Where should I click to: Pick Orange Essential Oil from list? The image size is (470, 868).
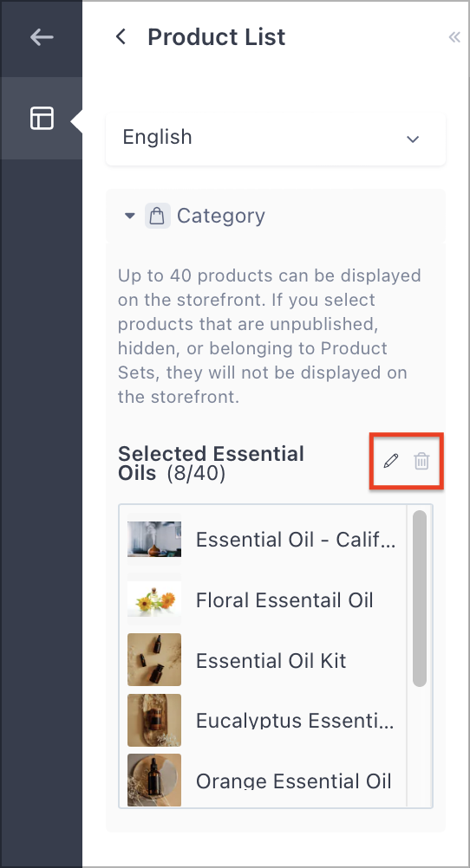click(262, 780)
